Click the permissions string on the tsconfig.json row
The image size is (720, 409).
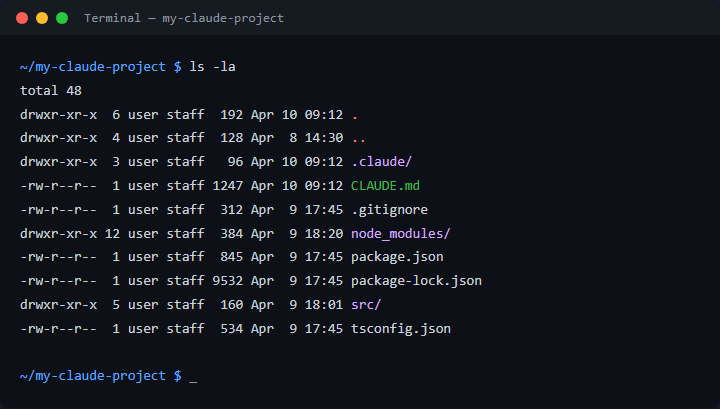point(58,329)
